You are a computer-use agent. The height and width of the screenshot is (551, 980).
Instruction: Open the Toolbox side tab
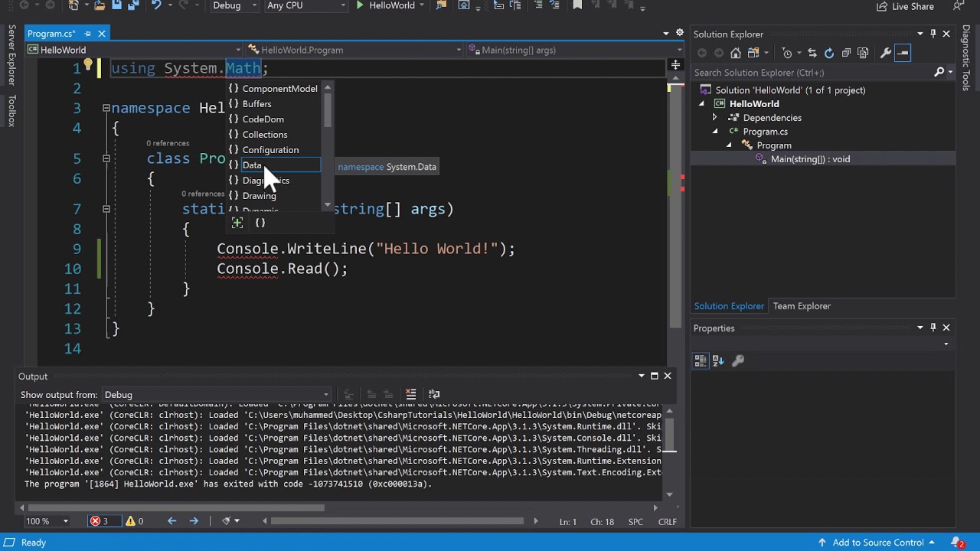(x=11, y=111)
